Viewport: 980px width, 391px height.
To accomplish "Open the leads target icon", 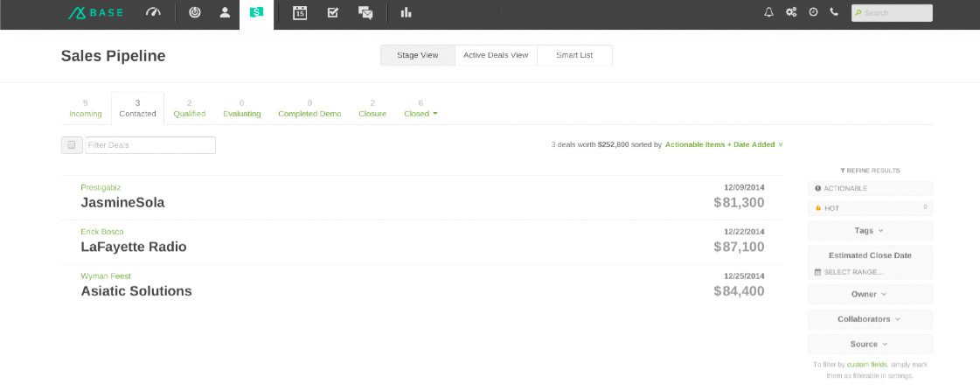I will click(x=194, y=12).
